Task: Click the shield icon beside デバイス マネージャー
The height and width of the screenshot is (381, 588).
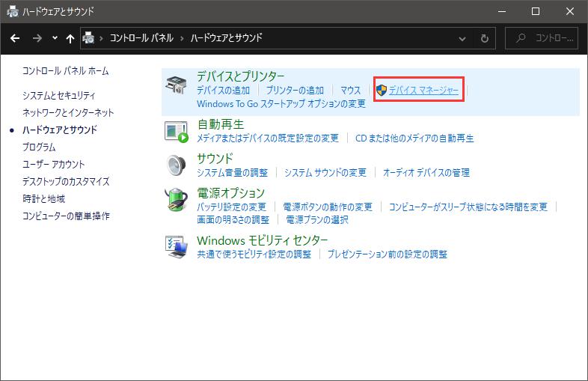Action: click(382, 90)
